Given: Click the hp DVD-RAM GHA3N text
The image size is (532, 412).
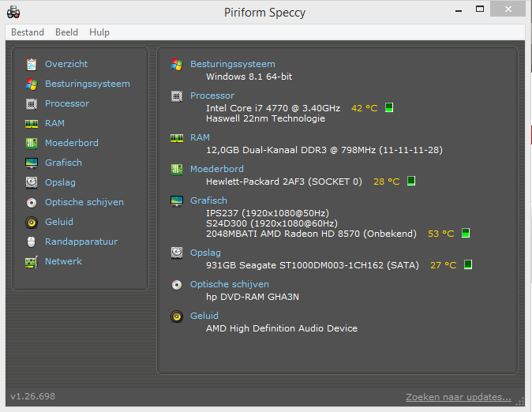Looking at the screenshot, I should click(x=253, y=297).
